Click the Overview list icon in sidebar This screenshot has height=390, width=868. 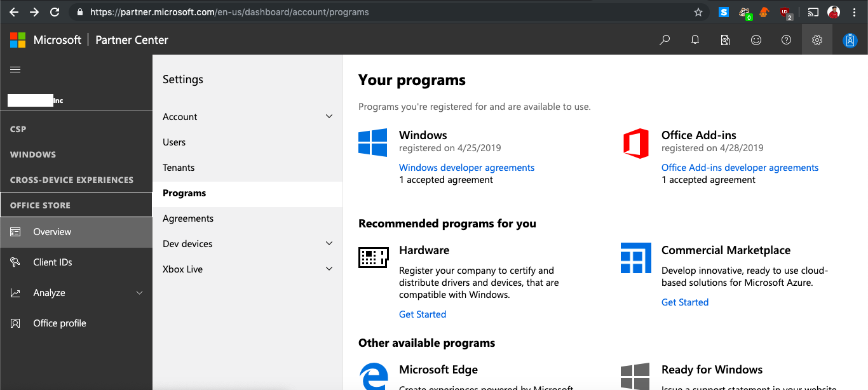[15, 232]
